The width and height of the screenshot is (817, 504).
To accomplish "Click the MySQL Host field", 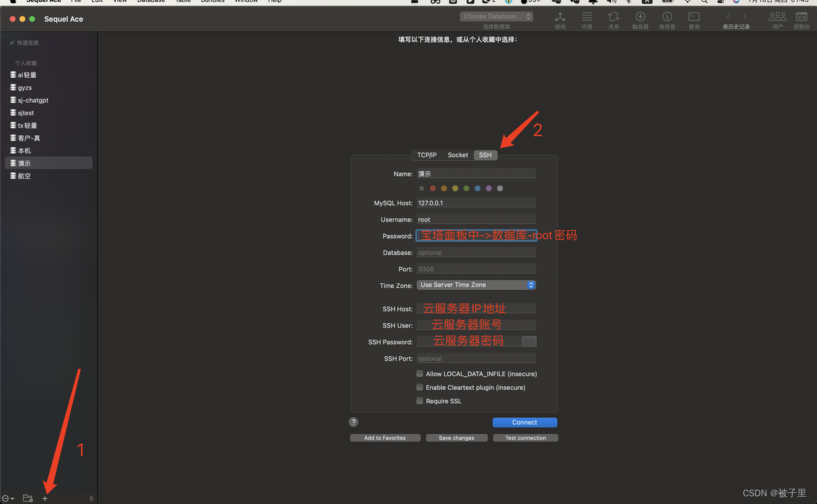I will tap(476, 203).
